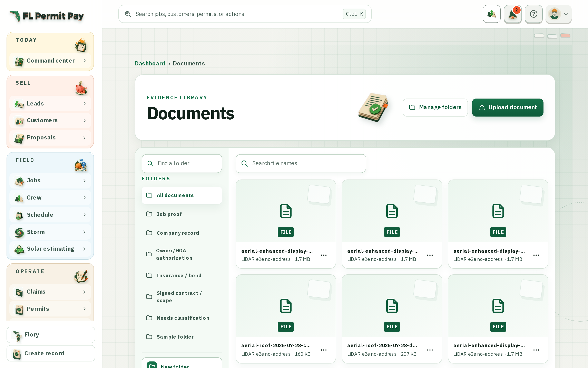Click the Upload document button

pos(508,107)
